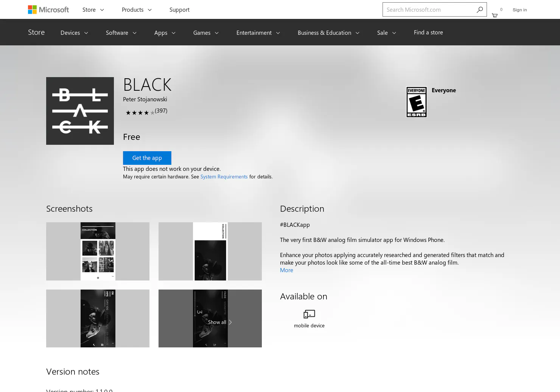The width and height of the screenshot is (560, 392).
Task: Click the Store home label
Action: pyautogui.click(x=36, y=32)
